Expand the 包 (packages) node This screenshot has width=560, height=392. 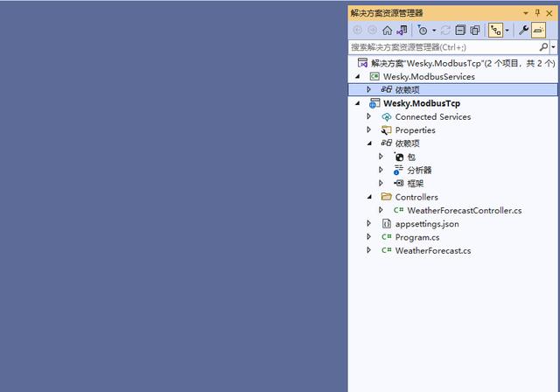click(381, 157)
